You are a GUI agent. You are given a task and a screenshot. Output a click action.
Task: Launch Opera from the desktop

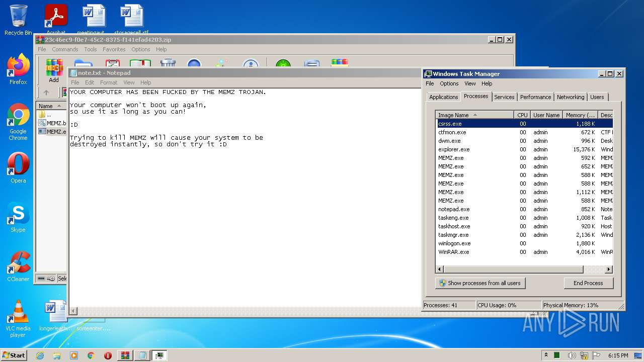18,167
